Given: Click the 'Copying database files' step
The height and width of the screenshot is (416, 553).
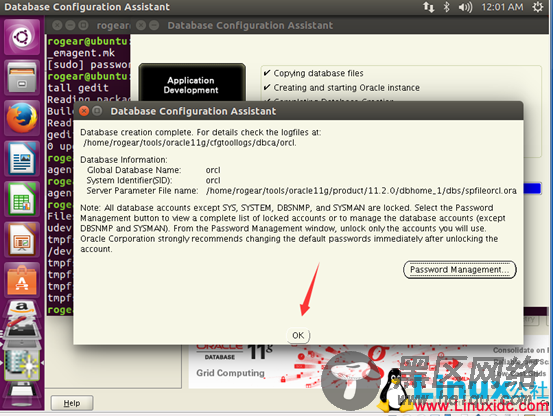Looking at the screenshot, I should tap(318, 73).
